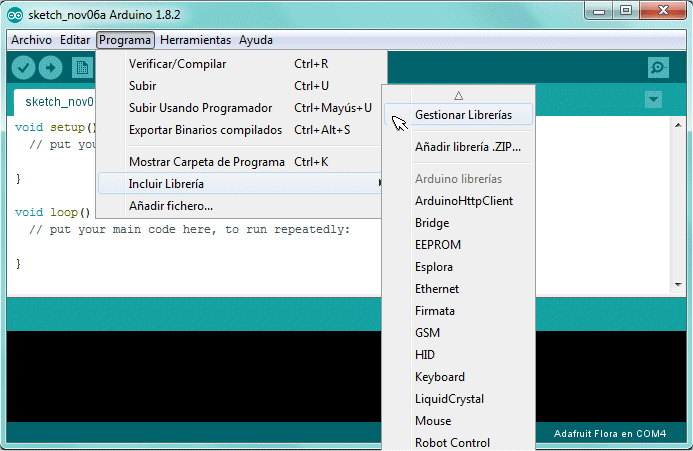The image size is (693, 451).
Task: Expand the Incluir Librería submenu arrow
Action: (x=379, y=183)
